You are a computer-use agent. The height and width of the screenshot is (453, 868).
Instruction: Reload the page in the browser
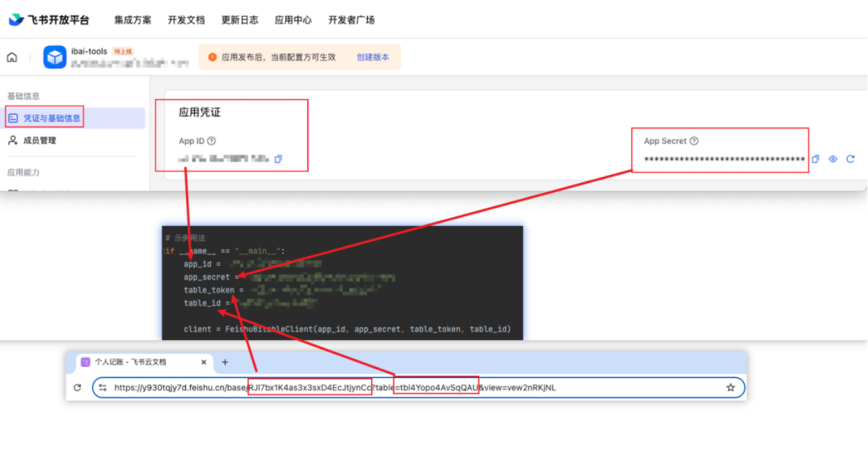pyautogui.click(x=77, y=388)
